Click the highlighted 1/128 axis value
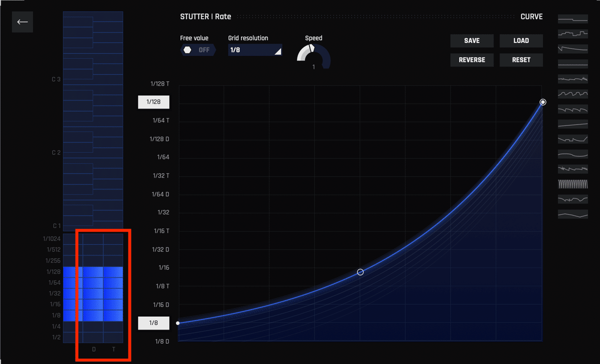 coord(154,102)
